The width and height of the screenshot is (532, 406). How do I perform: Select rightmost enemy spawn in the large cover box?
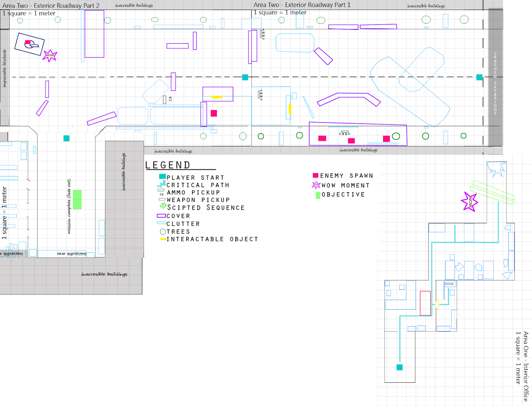click(x=386, y=139)
